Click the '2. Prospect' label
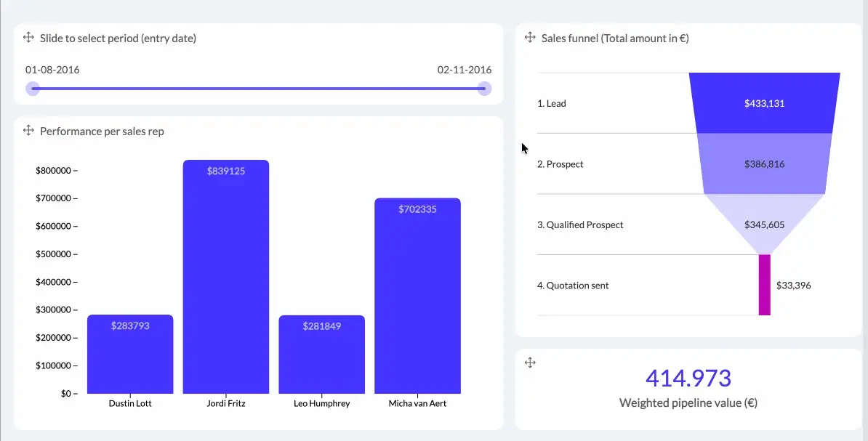The width and height of the screenshot is (868, 441). pyautogui.click(x=560, y=163)
